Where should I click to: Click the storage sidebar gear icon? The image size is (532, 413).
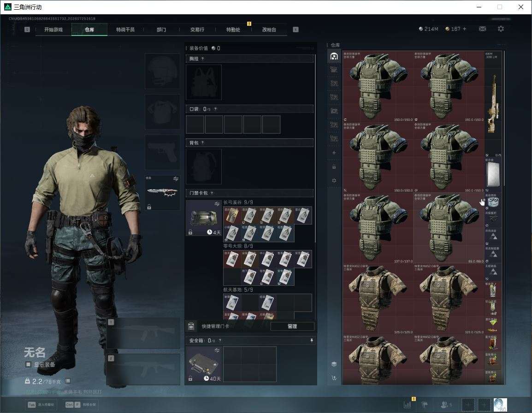[x=334, y=181]
